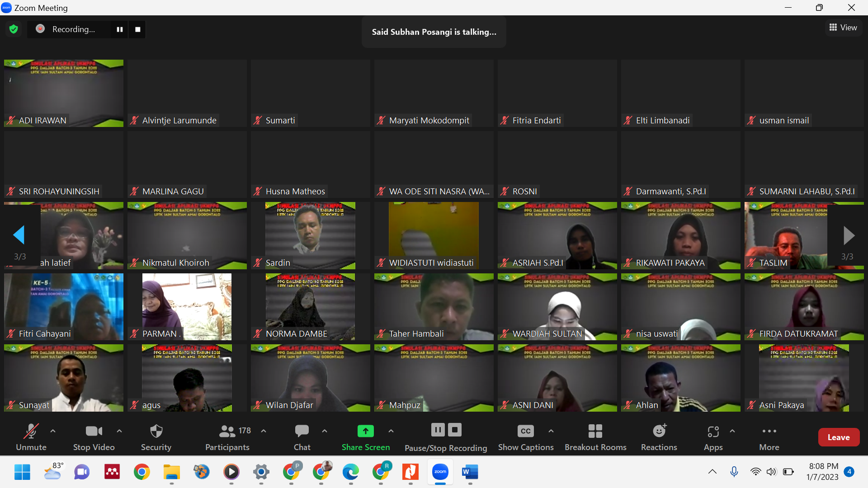Expand audio options arrow next to Unmute
This screenshot has height=488, width=868.
pyautogui.click(x=53, y=431)
